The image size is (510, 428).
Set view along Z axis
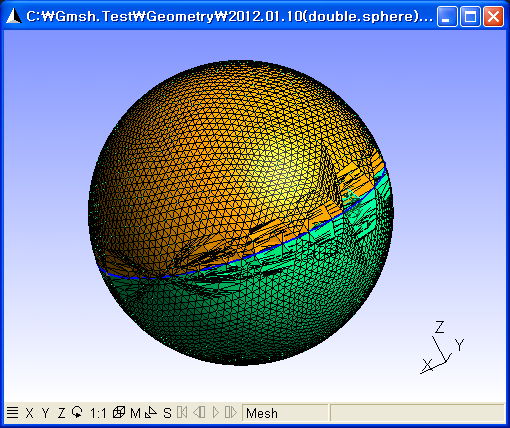pos(61,413)
